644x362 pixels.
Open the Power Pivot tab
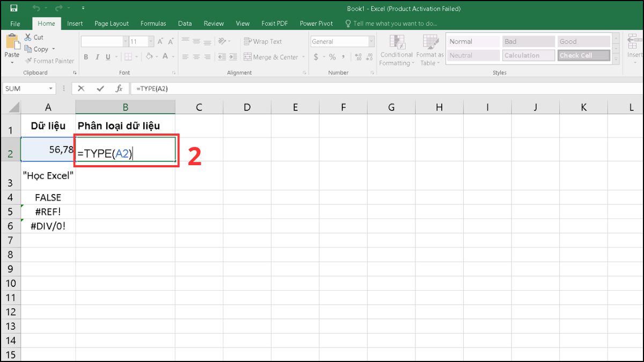click(x=316, y=23)
